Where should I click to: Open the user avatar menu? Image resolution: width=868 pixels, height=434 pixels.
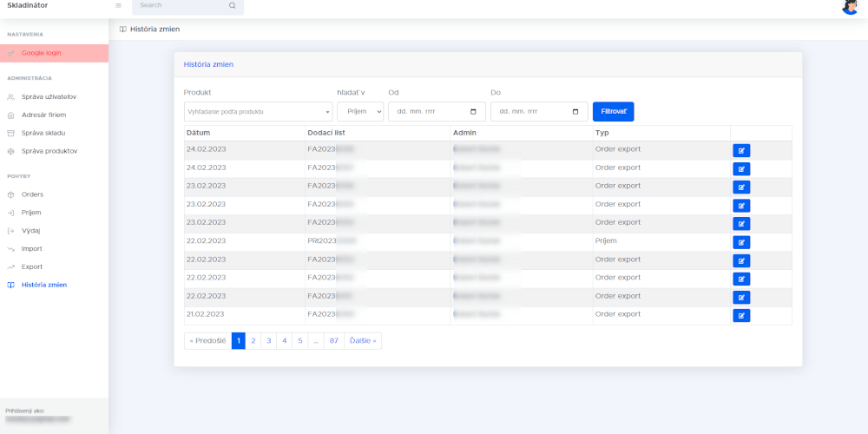[850, 6]
